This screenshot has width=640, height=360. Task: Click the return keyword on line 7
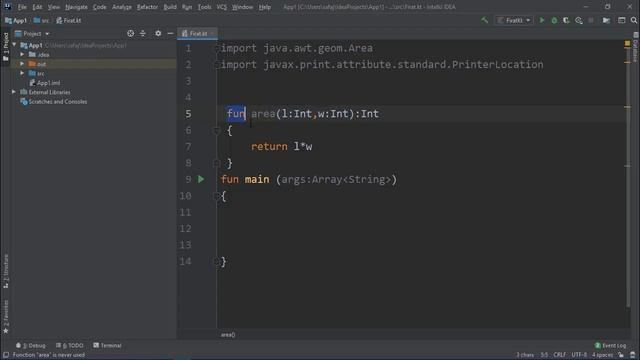(269, 147)
